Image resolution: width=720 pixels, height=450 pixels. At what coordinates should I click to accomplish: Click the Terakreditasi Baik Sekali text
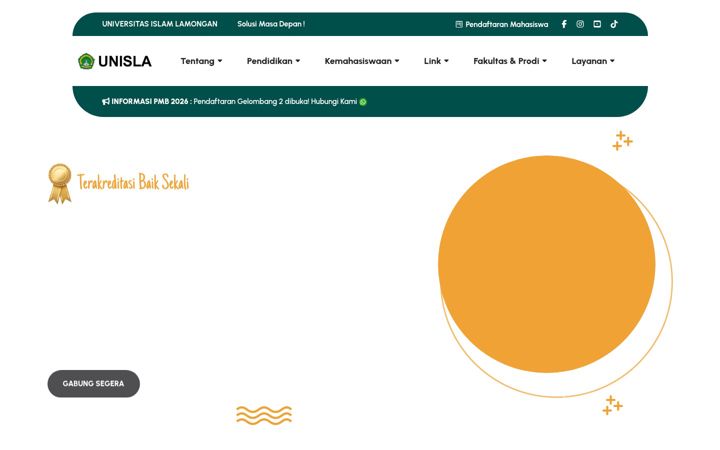click(x=133, y=182)
